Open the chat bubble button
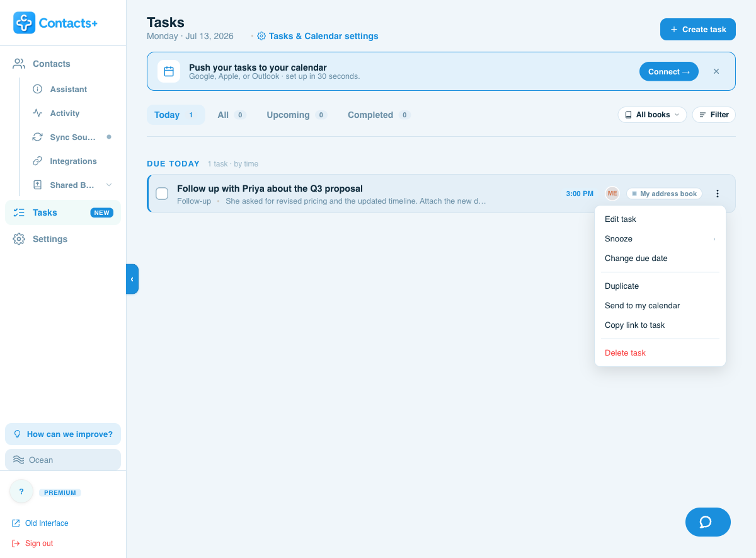Screen dimensions: 756x558 [708, 522]
